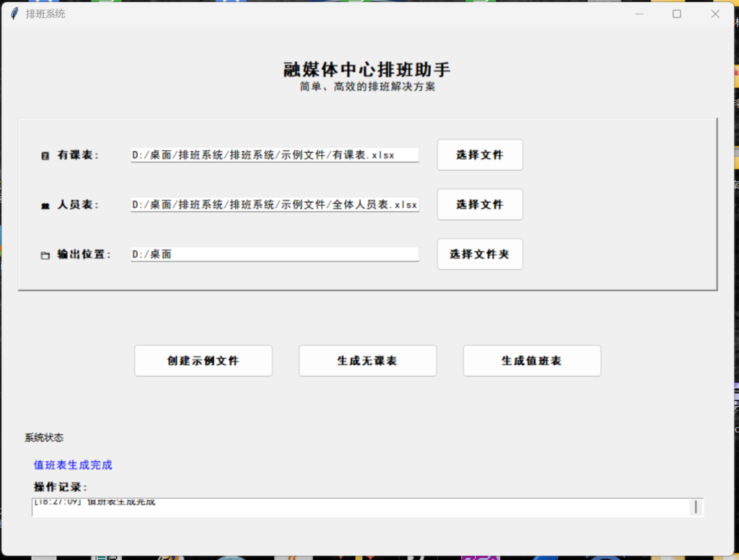Generate duty roster with 生成值班表
The height and width of the screenshot is (560, 739).
pos(532,361)
